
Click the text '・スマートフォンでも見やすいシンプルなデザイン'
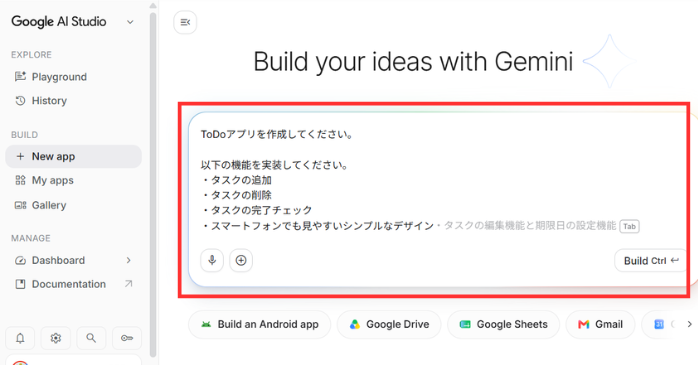point(317,226)
